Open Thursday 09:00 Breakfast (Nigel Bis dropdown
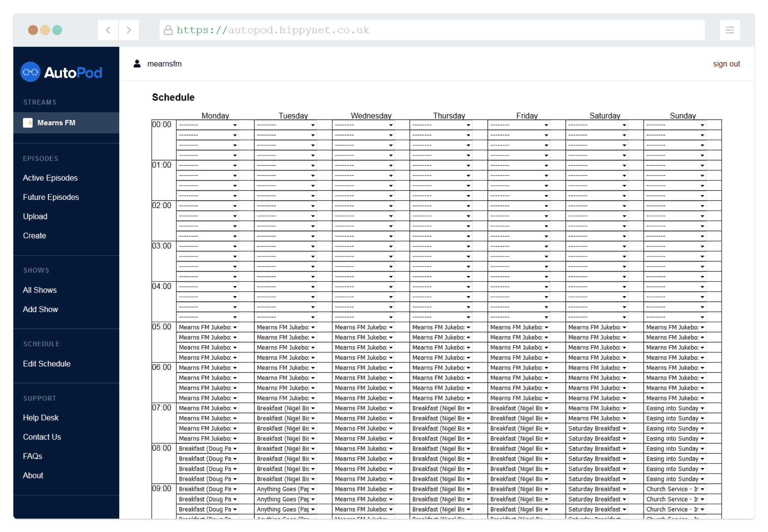Image resolution: width=768 pixels, height=532 pixels. [x=441, y=489]
